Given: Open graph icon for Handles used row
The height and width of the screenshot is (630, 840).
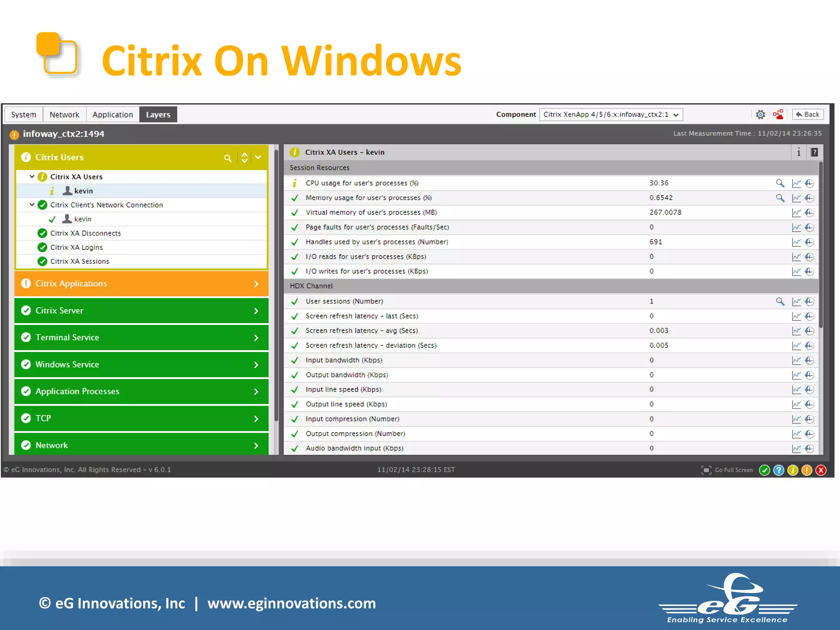Looking at the screenshot, I should (797, 242).
